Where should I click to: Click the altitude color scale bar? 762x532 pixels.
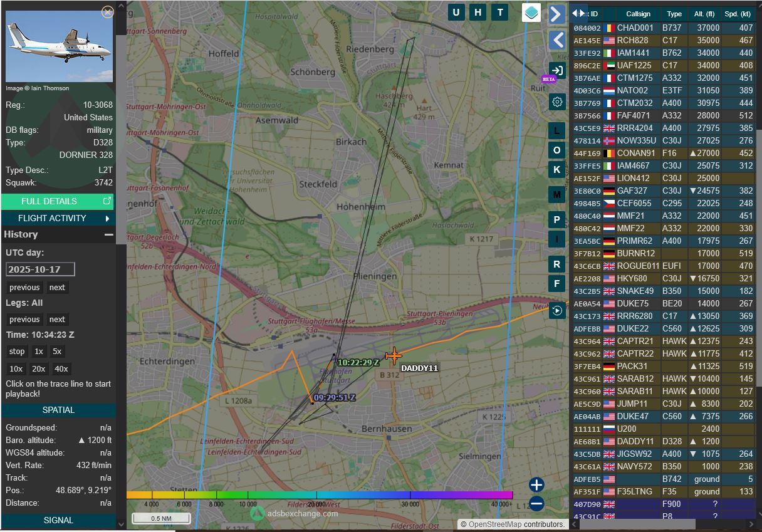pyautogui.click(x=320, y=495)
